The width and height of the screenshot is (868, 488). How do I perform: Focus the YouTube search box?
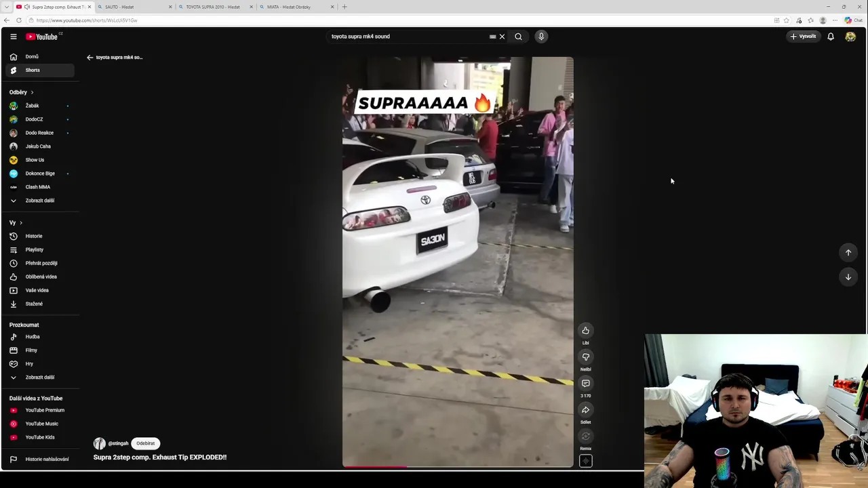click(x=407, y=37)
